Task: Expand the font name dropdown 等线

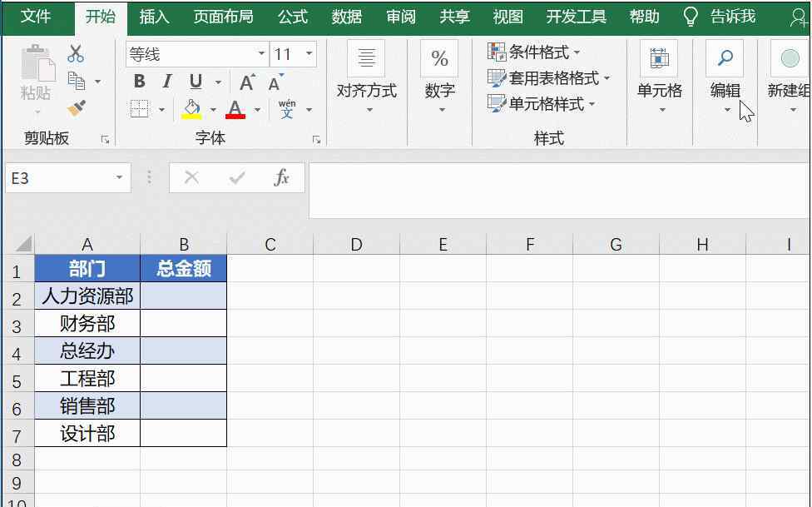Action: click(x=261, y=55)
